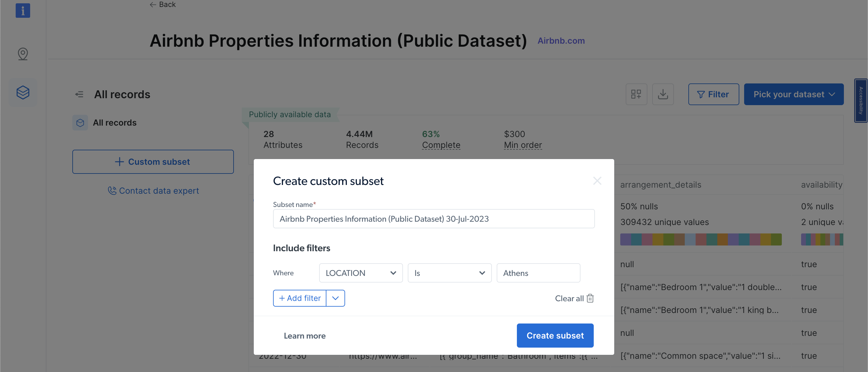Screen dimensions: 868x372
Task: Expand the Add filter arrow menu
Action: (335, 298)
